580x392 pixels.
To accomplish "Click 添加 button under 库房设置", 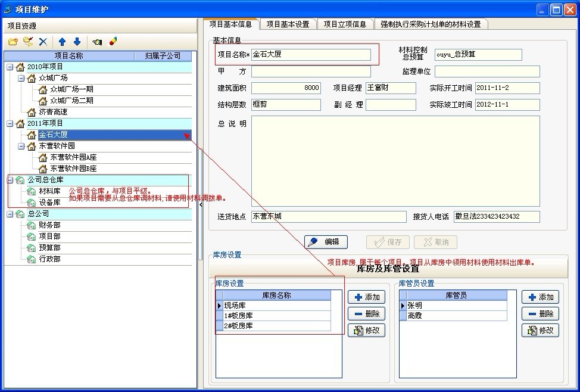I will 366,297.
